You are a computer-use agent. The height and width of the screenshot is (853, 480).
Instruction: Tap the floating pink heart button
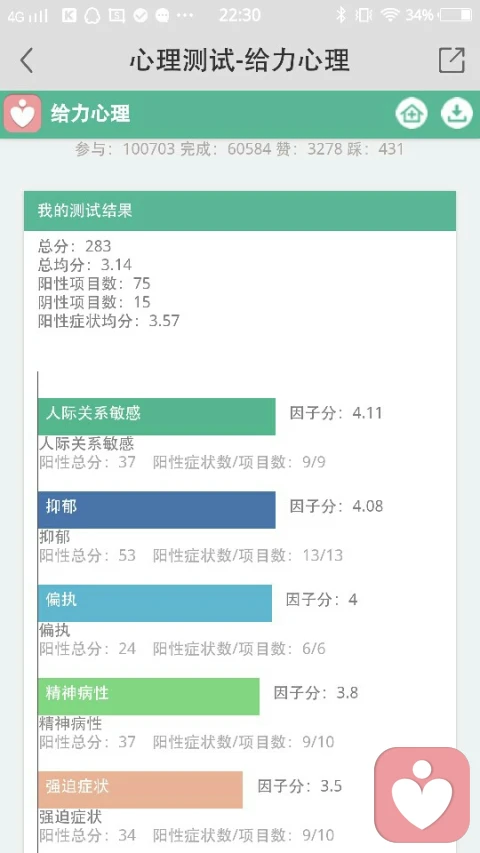tap(422, 795)
